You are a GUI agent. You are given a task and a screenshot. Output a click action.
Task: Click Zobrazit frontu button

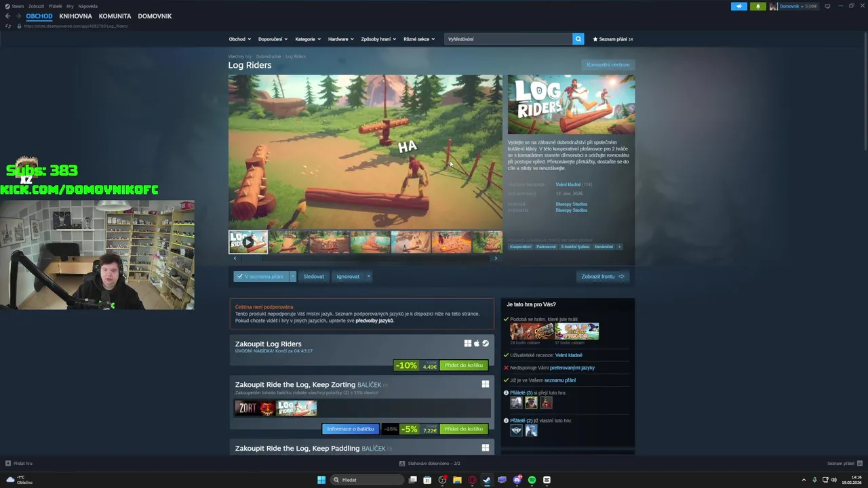[602, 277]
